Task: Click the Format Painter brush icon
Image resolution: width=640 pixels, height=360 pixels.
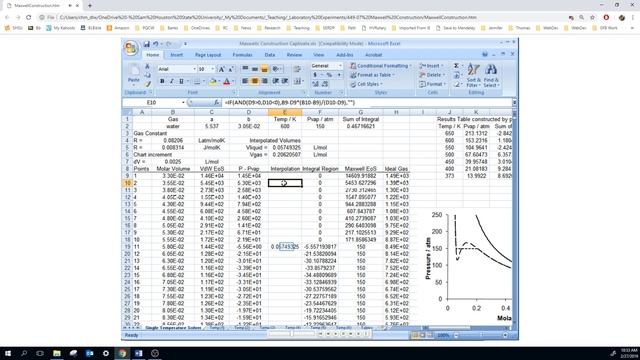Action: tap(147, 84)
